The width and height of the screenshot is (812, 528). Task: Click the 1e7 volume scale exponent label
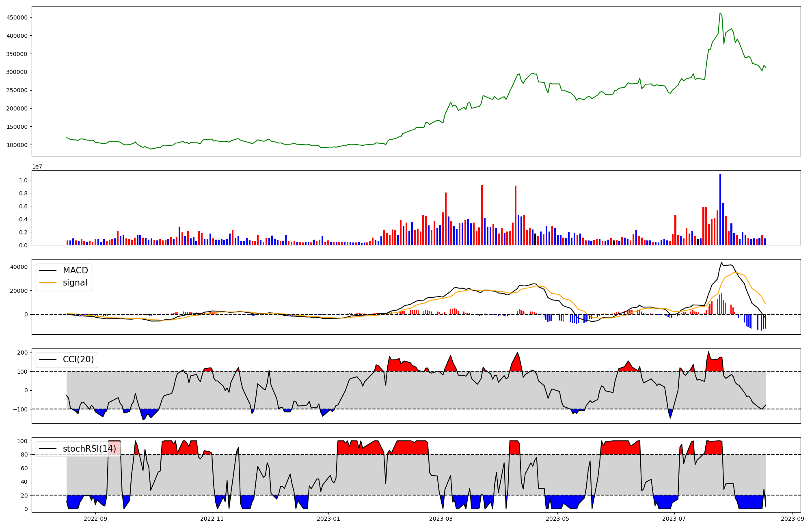click(x=37, y=167)
